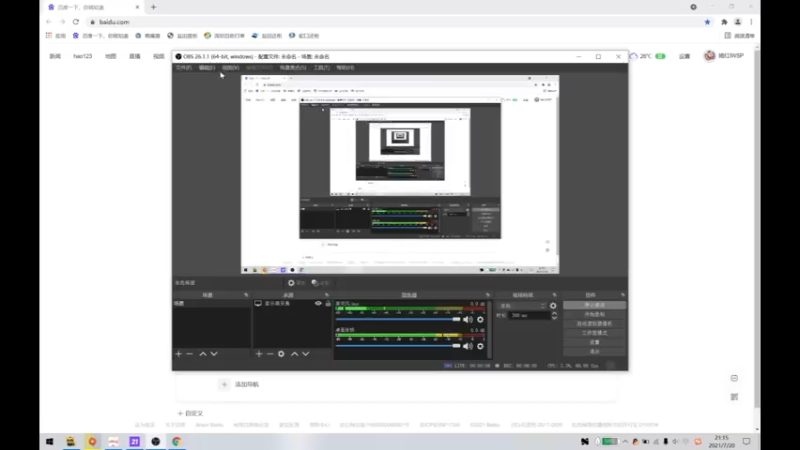The image size is (800, 450).
Task: Click the fifth button in Controls panel
Action: [594, 342]
